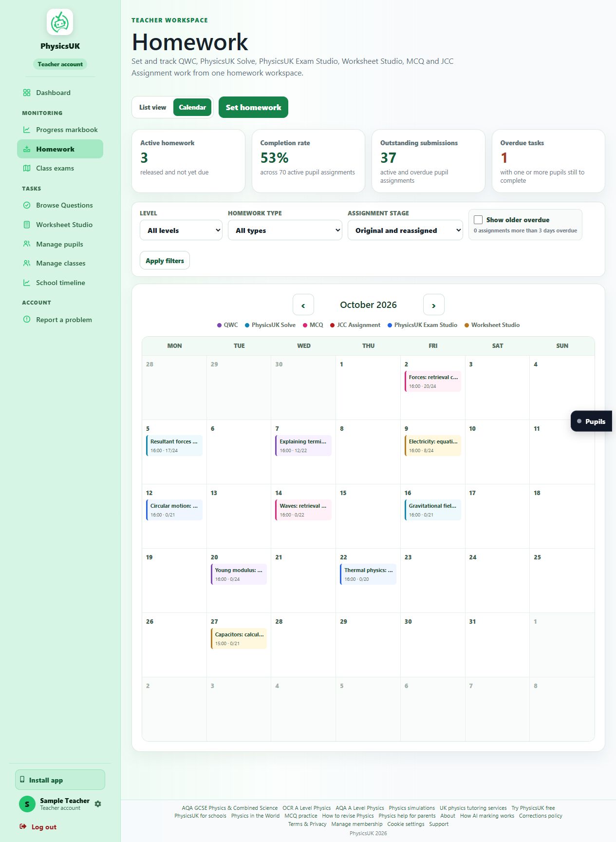616x842 pixels.
Task: Click the Manage pupils people icon
Action: coord(27,244)
